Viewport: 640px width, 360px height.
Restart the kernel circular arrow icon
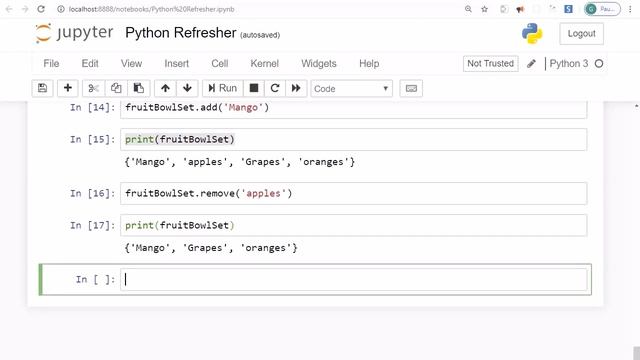click(275, 88)
